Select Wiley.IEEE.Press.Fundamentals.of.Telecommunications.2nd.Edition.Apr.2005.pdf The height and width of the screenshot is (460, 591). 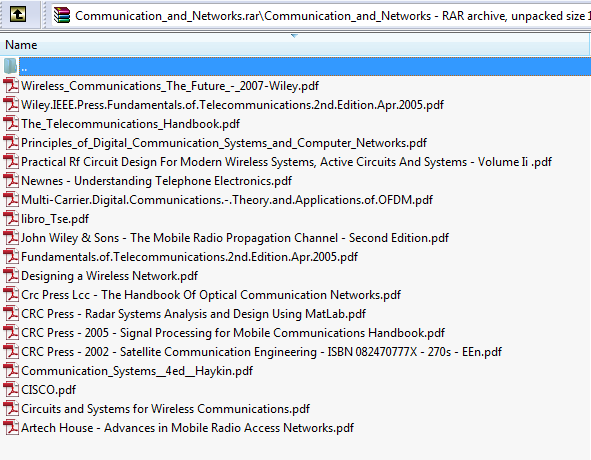pyautogui.click(x=232, y=105)
